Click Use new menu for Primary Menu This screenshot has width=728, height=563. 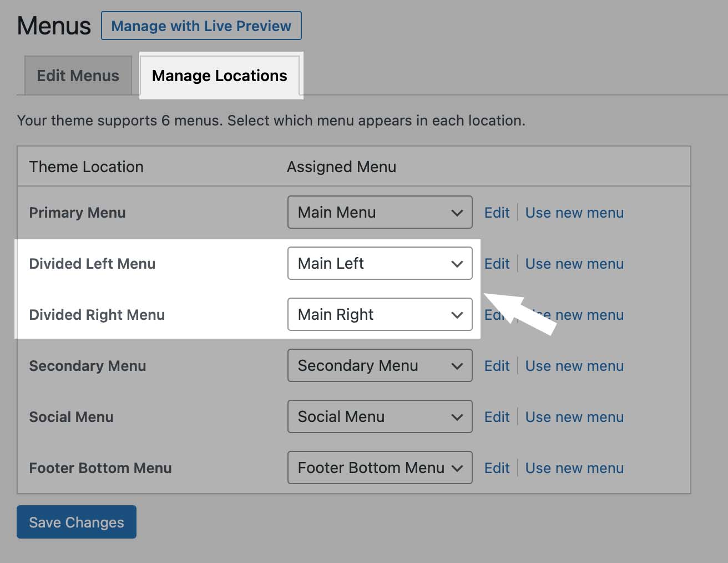[x=574, y=212]
